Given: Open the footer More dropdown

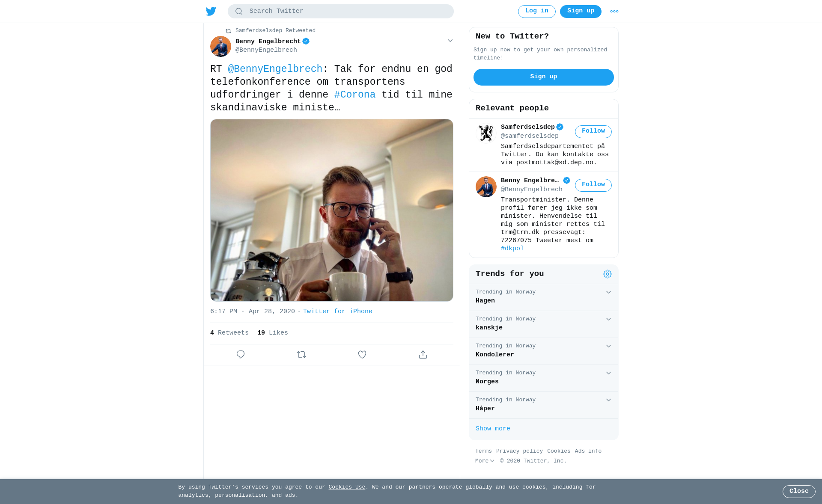Looking at the screenshot, I should tap(485, 461).
